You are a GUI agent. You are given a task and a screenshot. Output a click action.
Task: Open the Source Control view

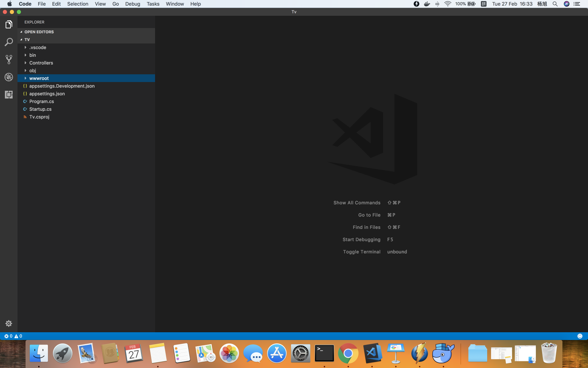(9, 60)
